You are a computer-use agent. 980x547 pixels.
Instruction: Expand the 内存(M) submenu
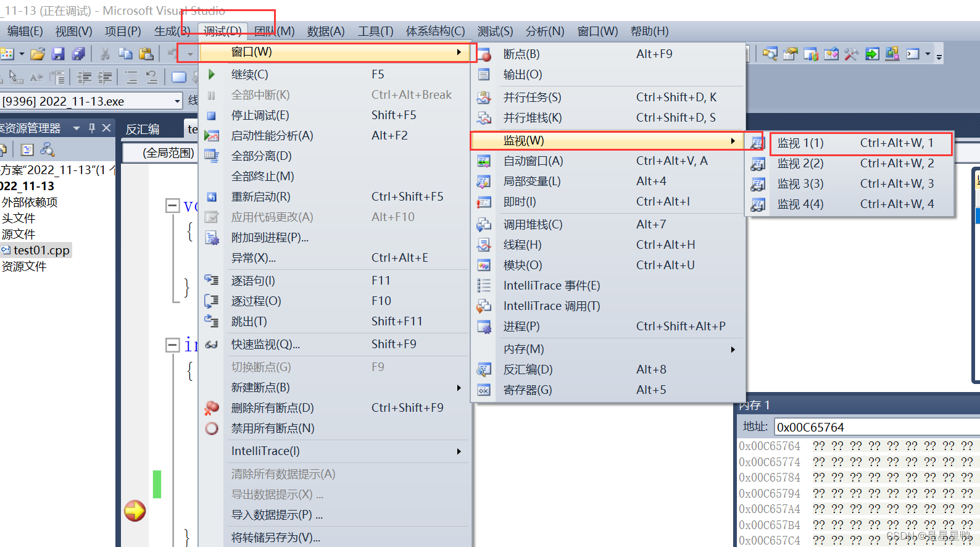pyautogui.click(x=608, y=349)
